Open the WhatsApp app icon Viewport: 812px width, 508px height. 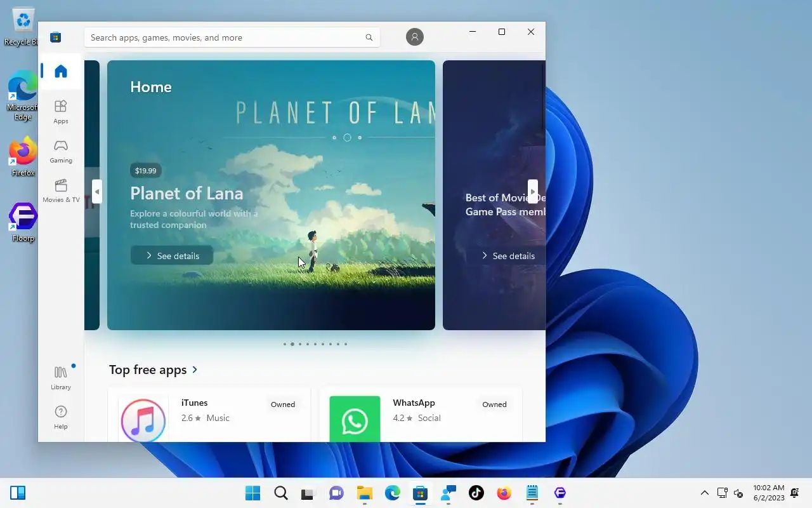pos(355,419)
